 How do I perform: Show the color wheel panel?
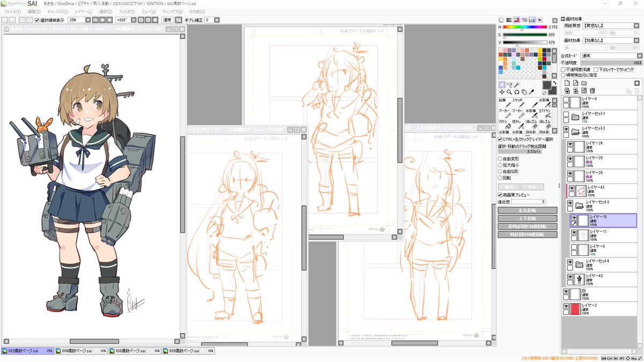501,20
